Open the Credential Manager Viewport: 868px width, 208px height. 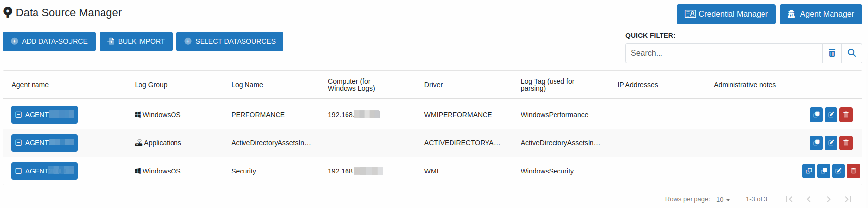click(726, 14)
